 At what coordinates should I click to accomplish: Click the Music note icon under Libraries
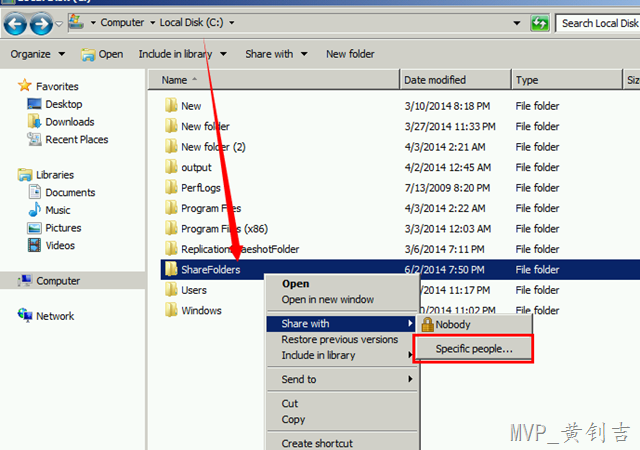[x=34, y=209]
